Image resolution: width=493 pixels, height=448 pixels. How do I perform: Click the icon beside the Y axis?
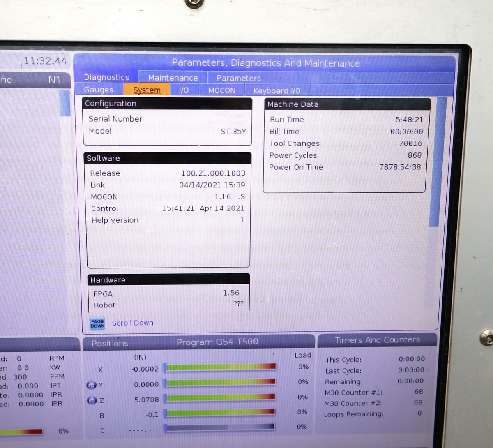coord(90,385)
